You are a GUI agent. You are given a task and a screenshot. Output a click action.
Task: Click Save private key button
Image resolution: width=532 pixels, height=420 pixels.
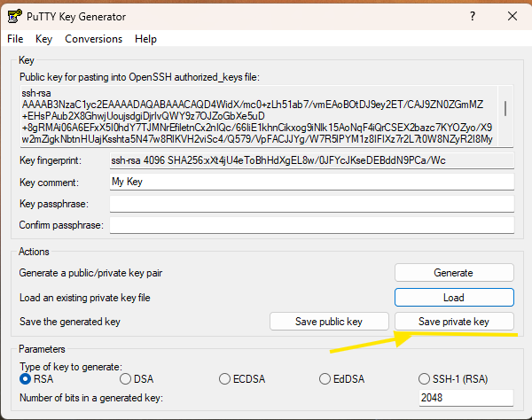(x=454, y=321)
